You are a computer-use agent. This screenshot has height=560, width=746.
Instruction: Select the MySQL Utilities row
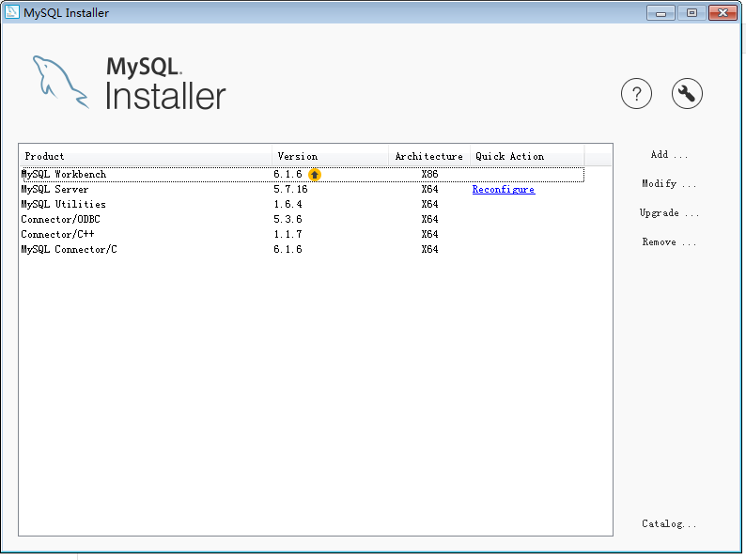point(303,205)
